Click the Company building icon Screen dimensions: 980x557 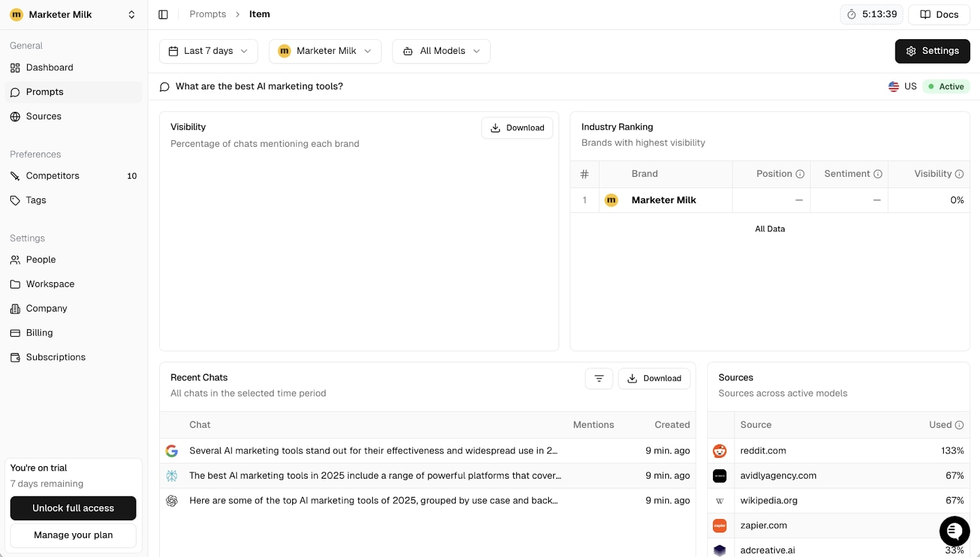[x=15, y=308]
